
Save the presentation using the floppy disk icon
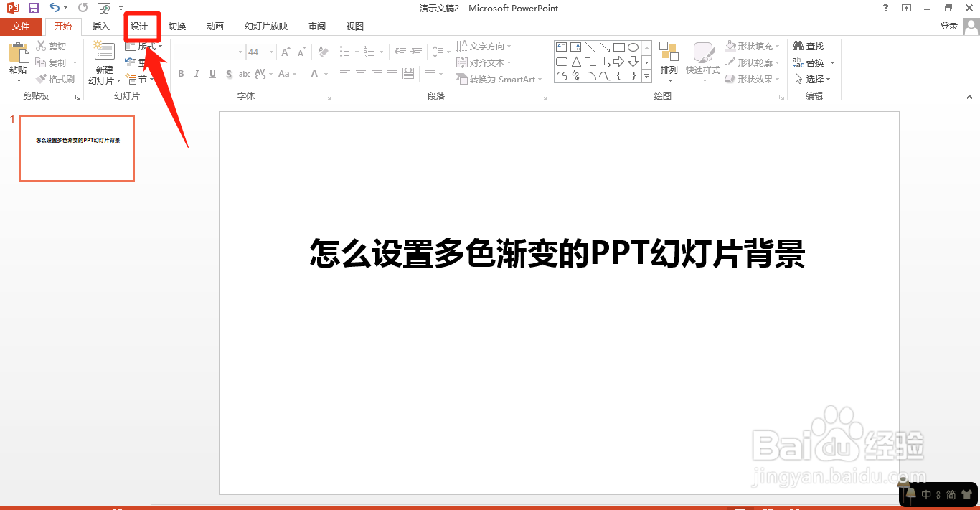coord(33,8)
